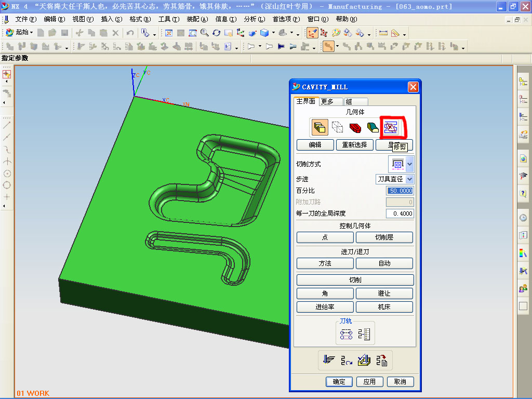Click the measure distance toolbar icon
Image resolution: width=532 pixels, height=399 pixels.
point(383,33)
